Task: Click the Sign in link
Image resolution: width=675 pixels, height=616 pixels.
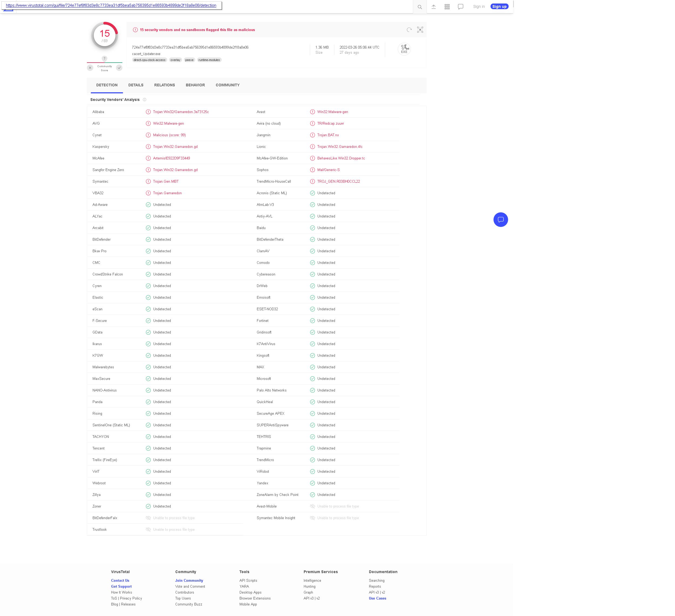Action: (x=479, y=7)
